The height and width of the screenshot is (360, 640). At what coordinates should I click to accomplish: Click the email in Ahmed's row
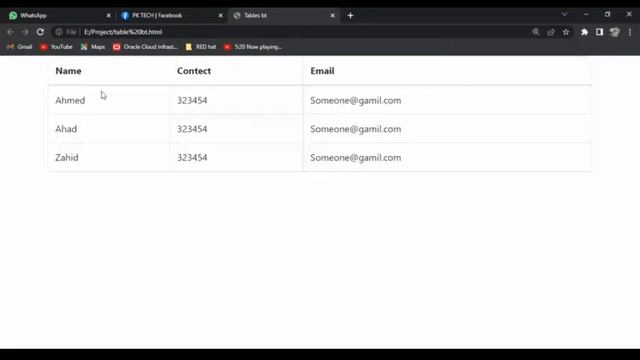point(356,100)
